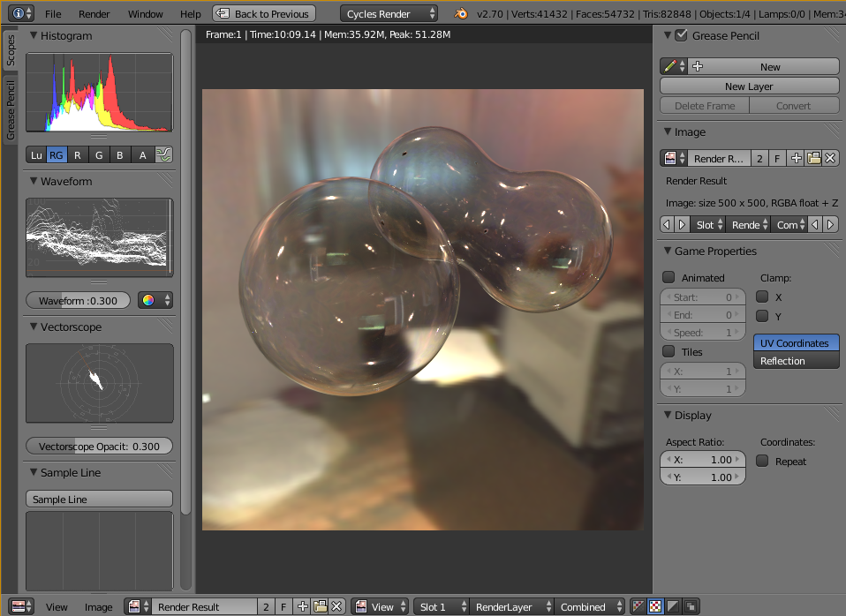Image resolution: width=846 pixels, height=616 pixels.
Task: Open image with bottom header folder icon
Action: tap(320, 606)
